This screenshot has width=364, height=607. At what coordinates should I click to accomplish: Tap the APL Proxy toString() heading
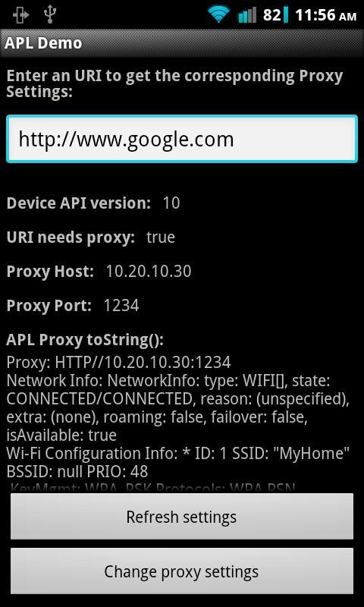tap(85, 340)
